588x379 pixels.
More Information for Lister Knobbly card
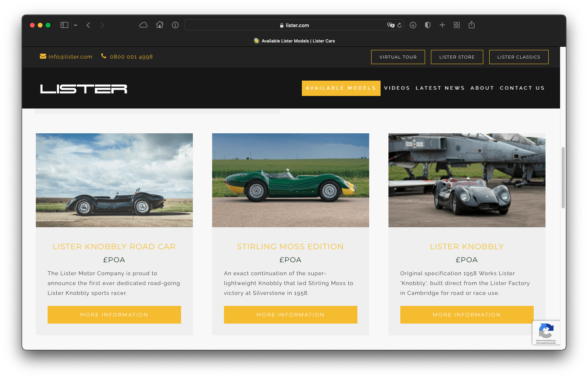(467, 315)
